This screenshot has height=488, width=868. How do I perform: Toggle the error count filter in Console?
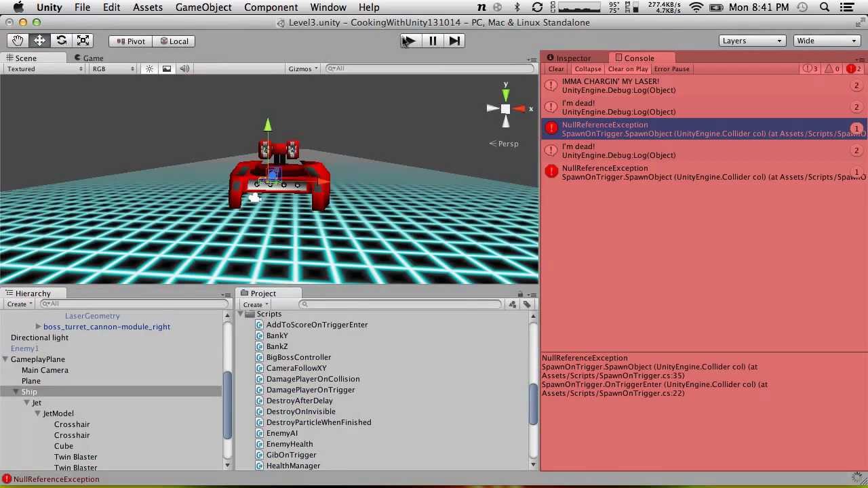[854, 69]
